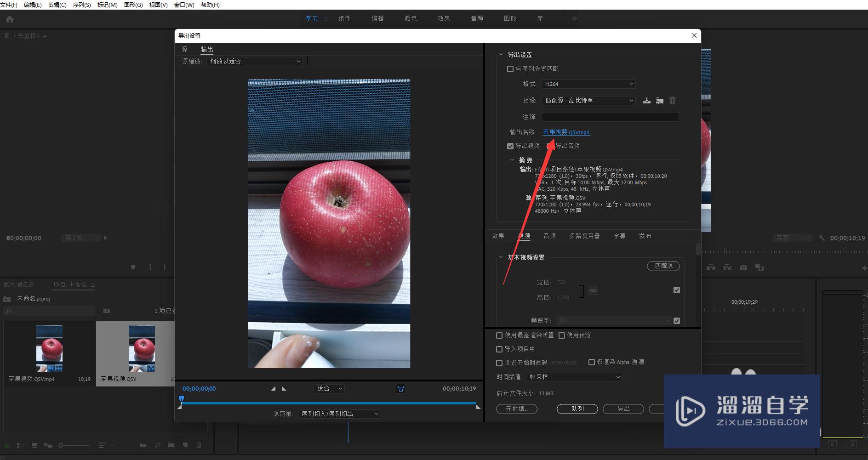The width and height of the screenshot is (868, 460).
Task: Clear selected items in the Project panel
Action: [x=199, y=445]
